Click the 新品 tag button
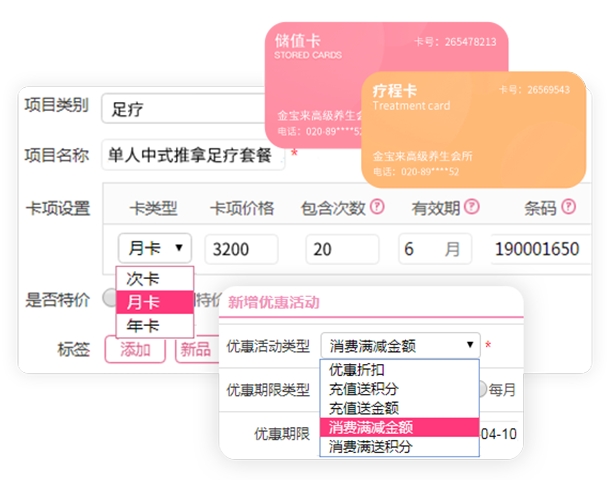Image resolution: width=609 pixels, height=480 pixels. 194,349
